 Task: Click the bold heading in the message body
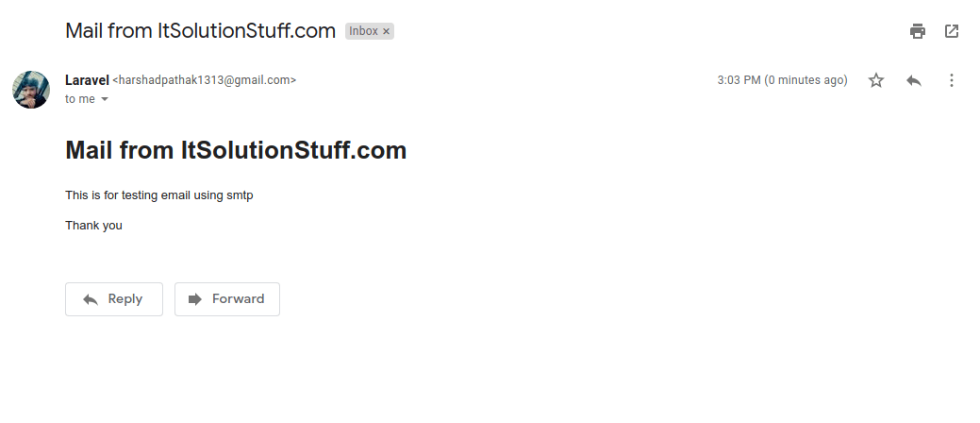(x=236, y=150)
